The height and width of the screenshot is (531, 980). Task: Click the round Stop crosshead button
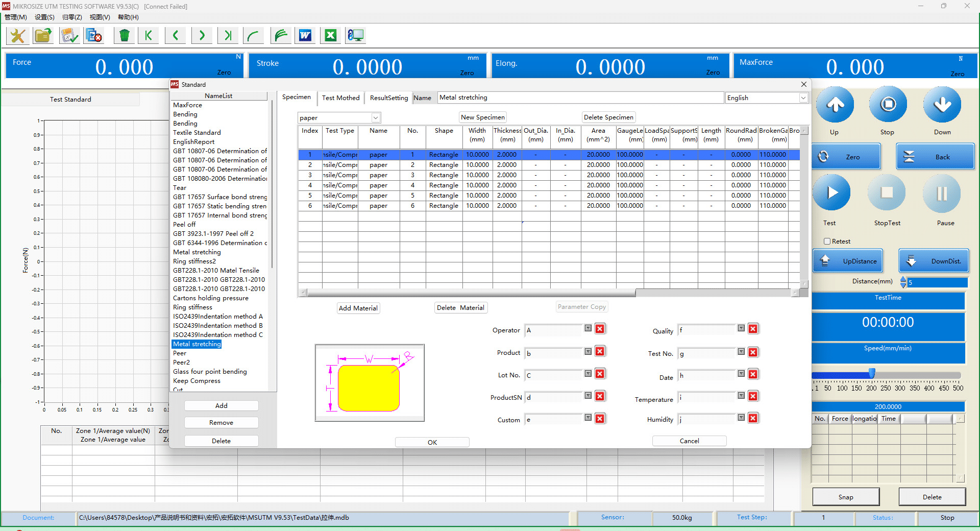pyautogui.click(x=888, y=105)
